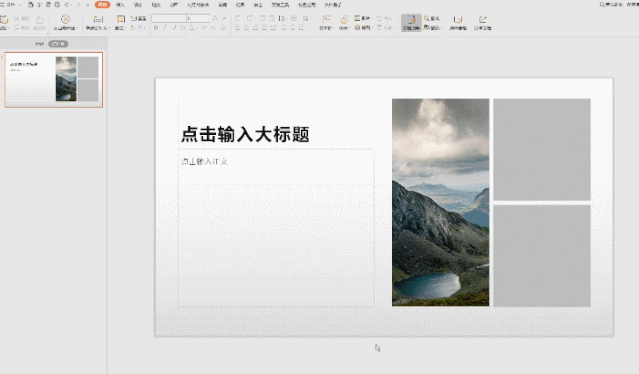This screenshot has height=374, width=639.
Task: Select slide 1 thumbnail in the panel
Action: [x=54, y=79]
